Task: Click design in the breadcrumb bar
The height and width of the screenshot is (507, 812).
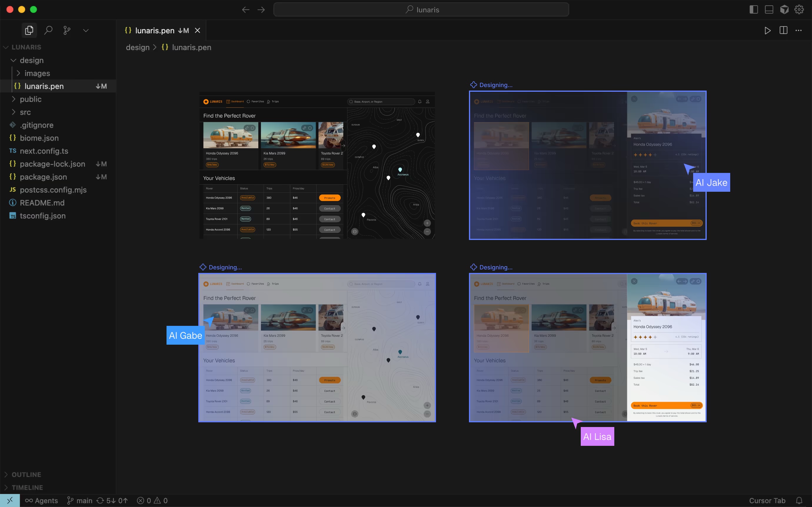Action: pos(137,47)
